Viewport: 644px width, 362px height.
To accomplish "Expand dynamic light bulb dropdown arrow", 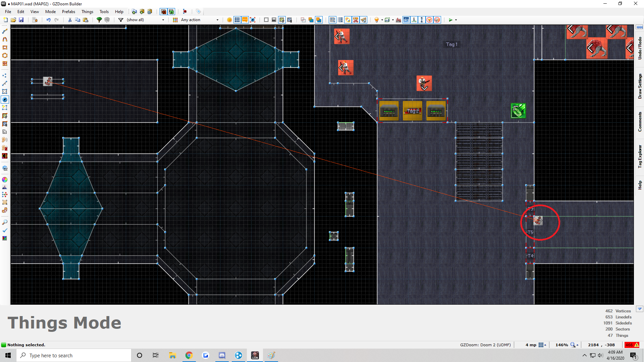I will point(382,20).
